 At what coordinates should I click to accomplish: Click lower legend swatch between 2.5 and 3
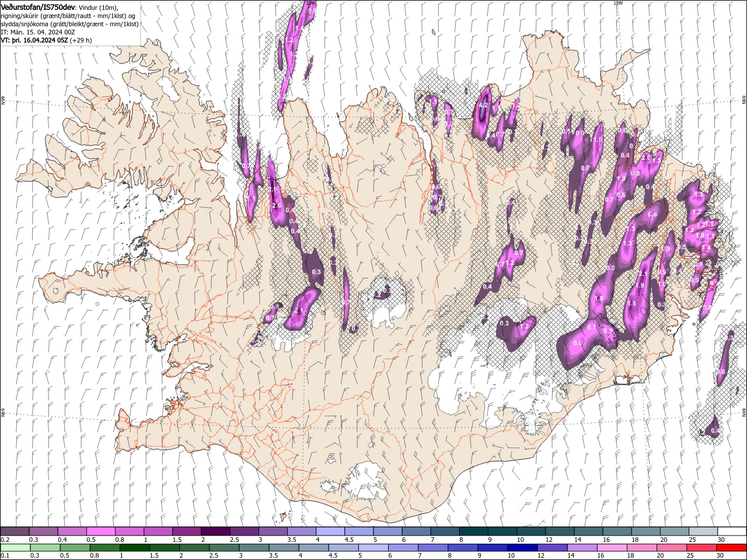[x=224, y=548]
